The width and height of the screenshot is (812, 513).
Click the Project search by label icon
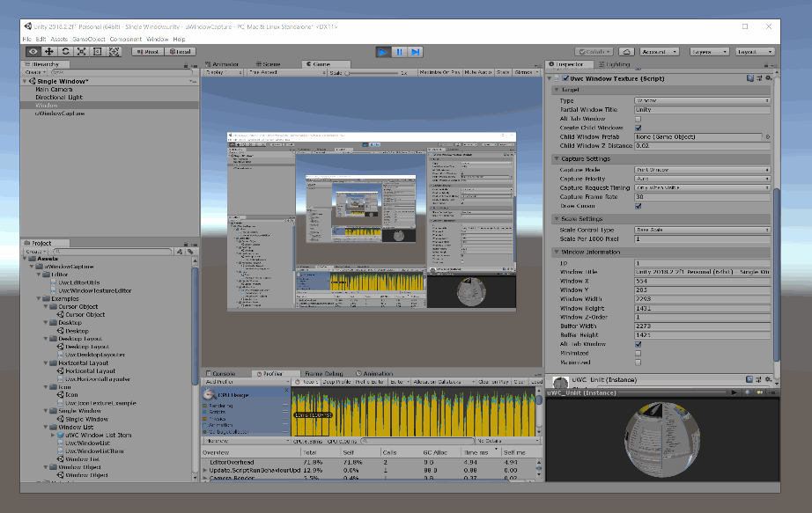(190, 252)
